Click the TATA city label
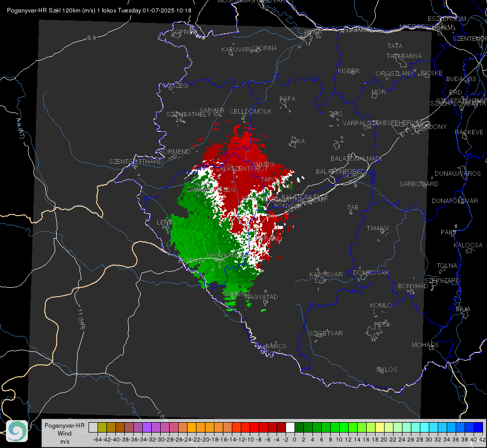487x448 pixels. (x=395, y=46)
